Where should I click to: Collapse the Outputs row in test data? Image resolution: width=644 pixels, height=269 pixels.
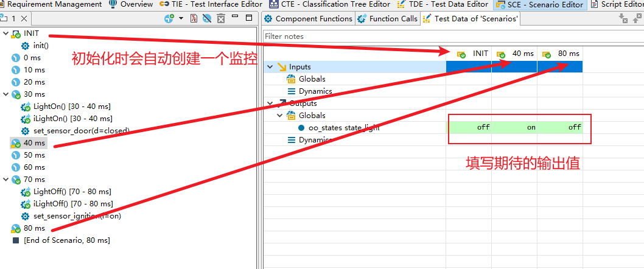[x=270, y=103]
